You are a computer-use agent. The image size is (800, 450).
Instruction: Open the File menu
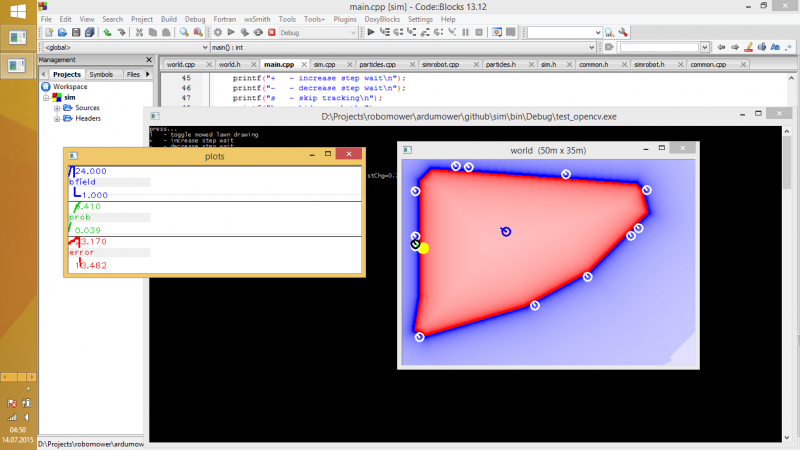coord(46,19)
